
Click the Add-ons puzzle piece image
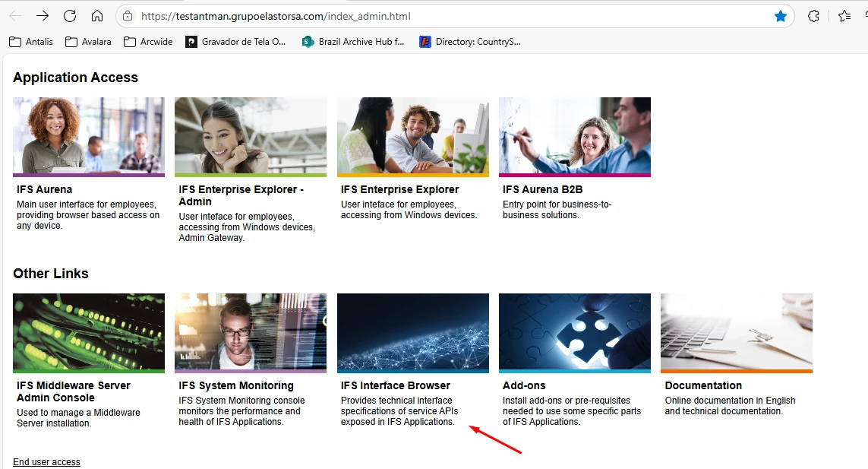coord(575,333)
